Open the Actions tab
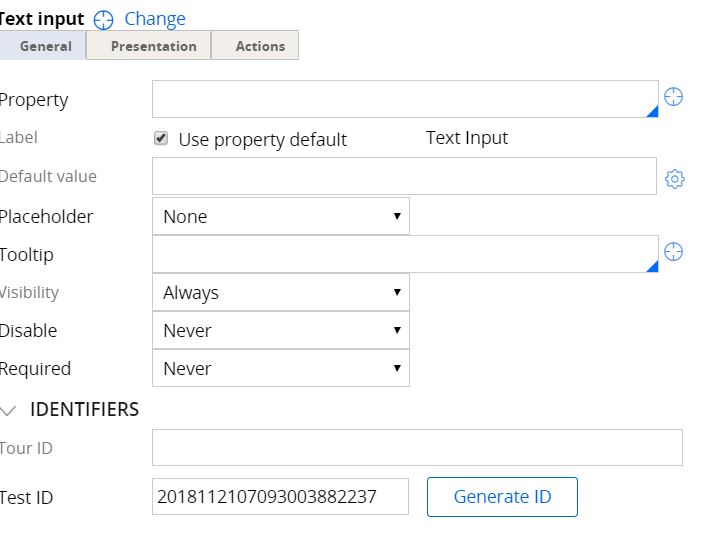This screenshot has width=709, height=554. [x=260, y=46]
